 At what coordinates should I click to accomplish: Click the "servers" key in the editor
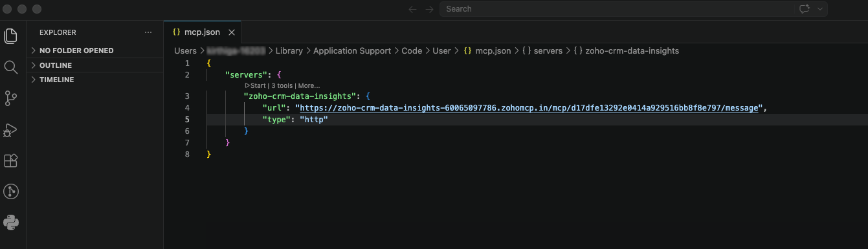tap(245, 74)
